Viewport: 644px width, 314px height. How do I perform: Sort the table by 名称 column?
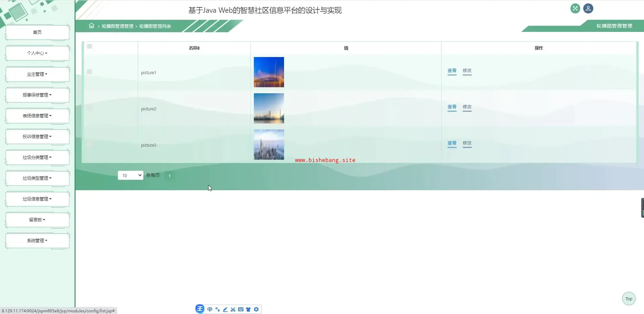click(x=194, y=48)
